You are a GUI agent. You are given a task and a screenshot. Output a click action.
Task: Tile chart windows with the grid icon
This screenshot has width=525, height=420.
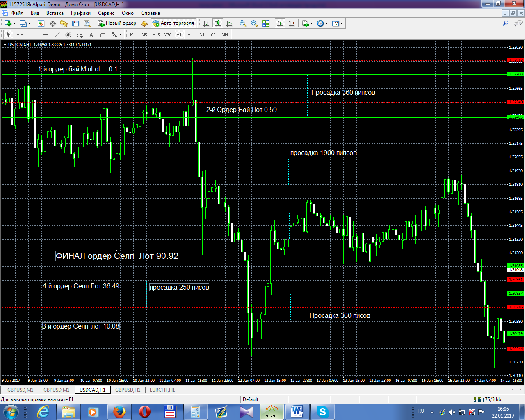[x=266, y=23]
